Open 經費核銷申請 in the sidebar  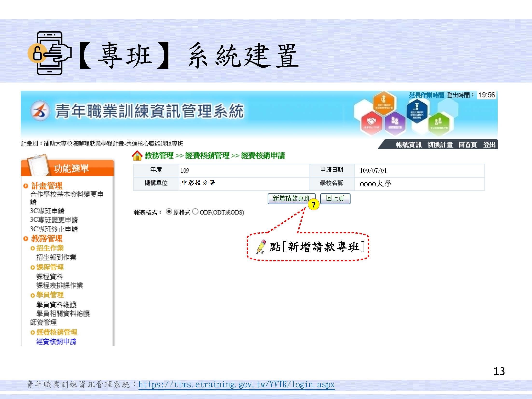[56, 341]
